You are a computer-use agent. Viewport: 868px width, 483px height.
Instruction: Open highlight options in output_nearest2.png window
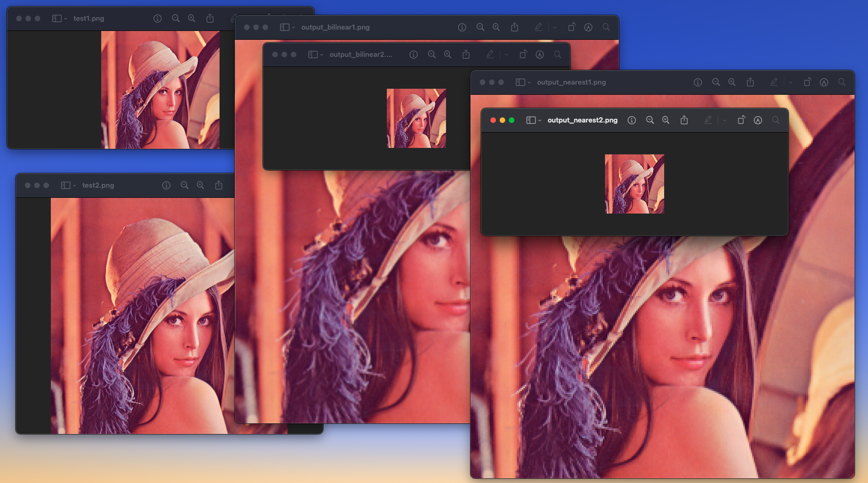tap(724, 120)
